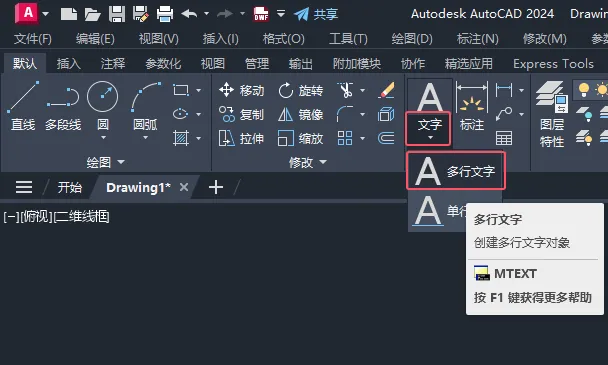
Task: Open the undo history dropdown arrow
Action: pos(207,14)
